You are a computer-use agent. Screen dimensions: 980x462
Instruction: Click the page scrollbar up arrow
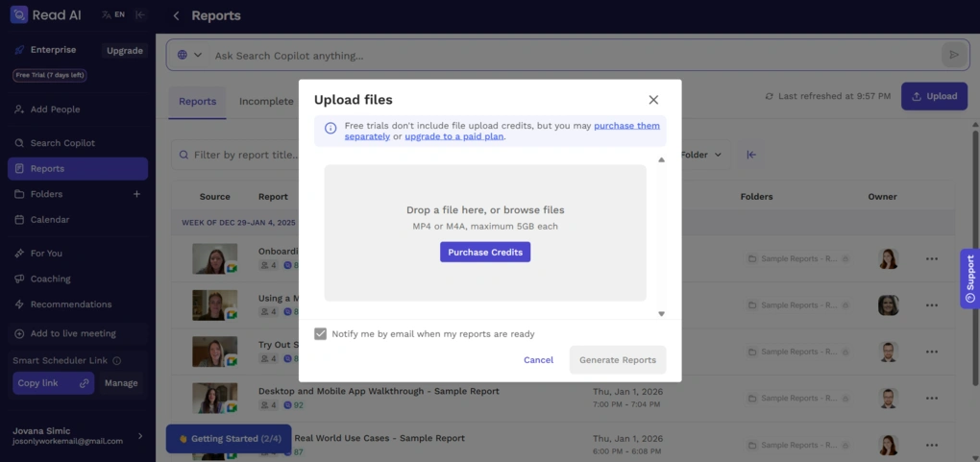tap(975, 126)
